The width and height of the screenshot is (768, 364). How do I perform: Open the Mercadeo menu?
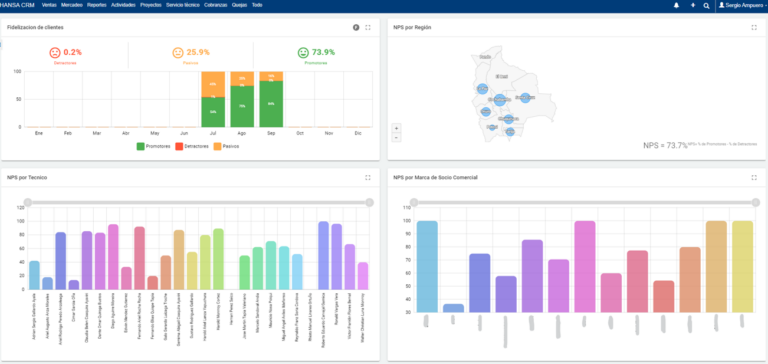[72, 5]
